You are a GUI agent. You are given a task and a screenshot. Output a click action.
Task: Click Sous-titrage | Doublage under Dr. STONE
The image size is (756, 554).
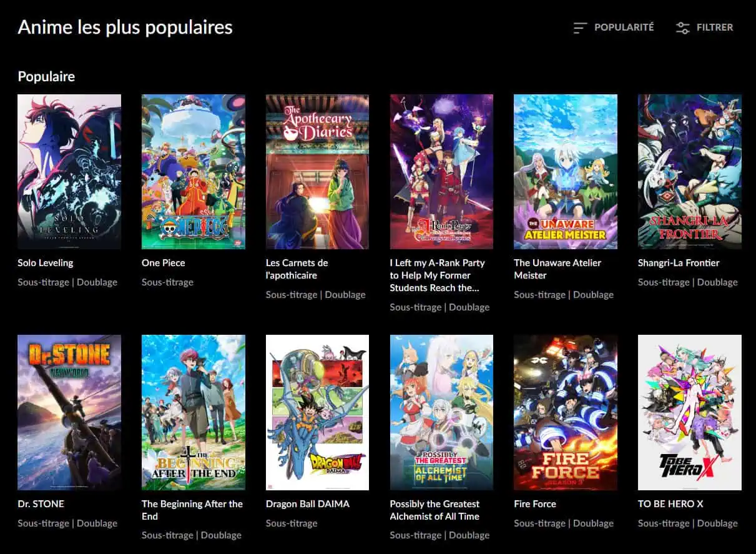[67, 523]
